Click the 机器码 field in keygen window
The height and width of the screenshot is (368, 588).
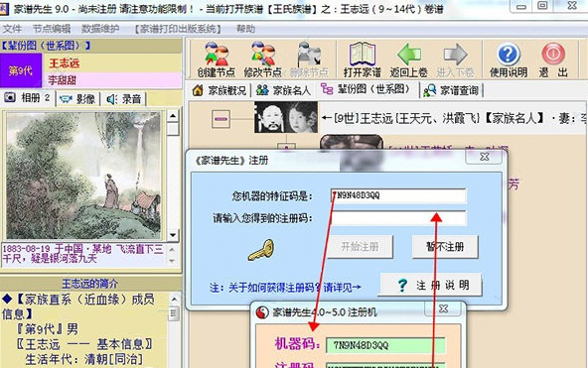(385, 345)
